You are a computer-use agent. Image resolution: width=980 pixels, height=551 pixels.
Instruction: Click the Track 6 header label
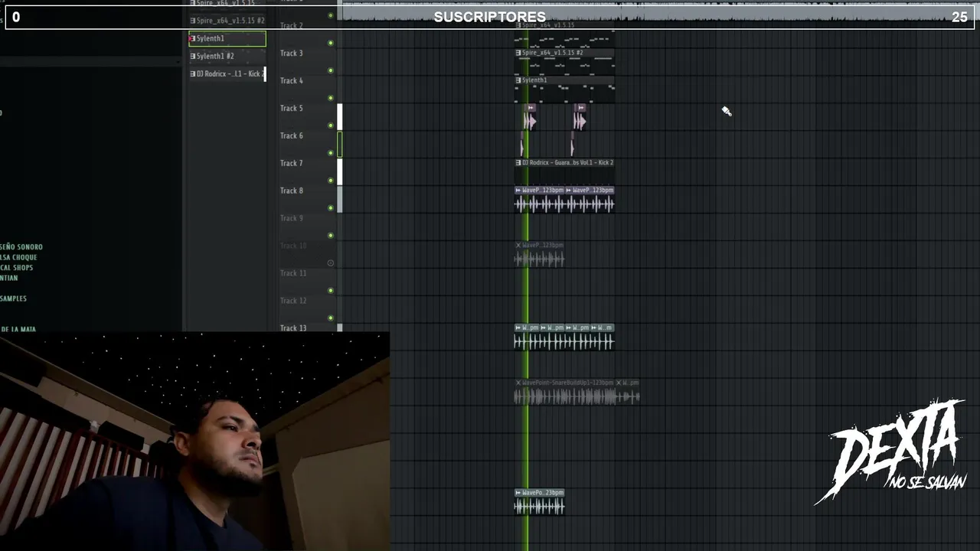tap(291, 135)
